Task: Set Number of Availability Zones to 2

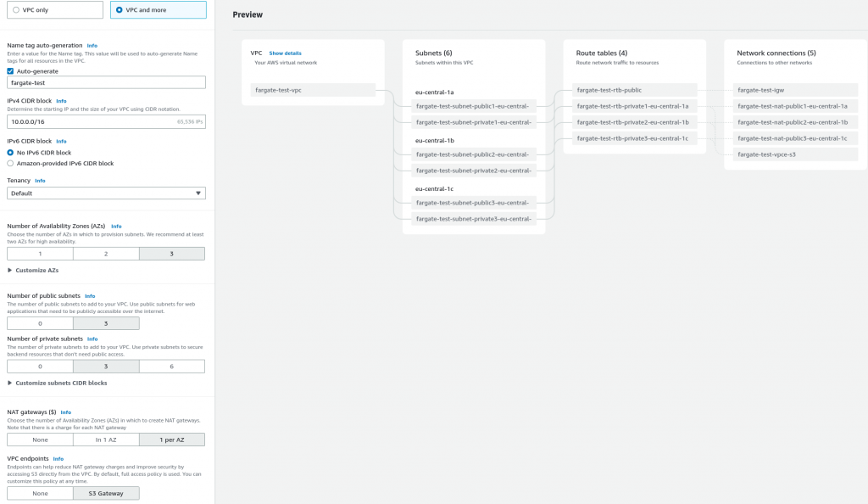Action: click(105, 252)
